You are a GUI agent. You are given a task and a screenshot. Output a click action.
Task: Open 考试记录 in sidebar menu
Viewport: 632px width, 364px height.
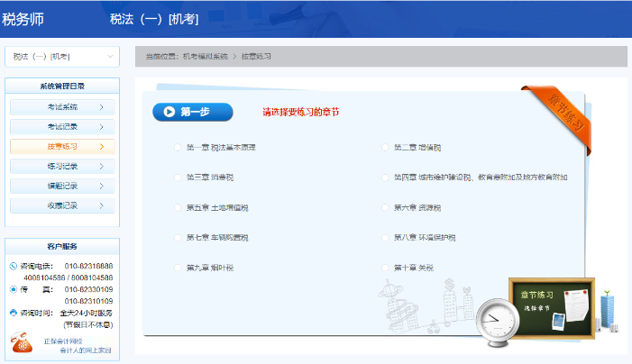point(62,127)
